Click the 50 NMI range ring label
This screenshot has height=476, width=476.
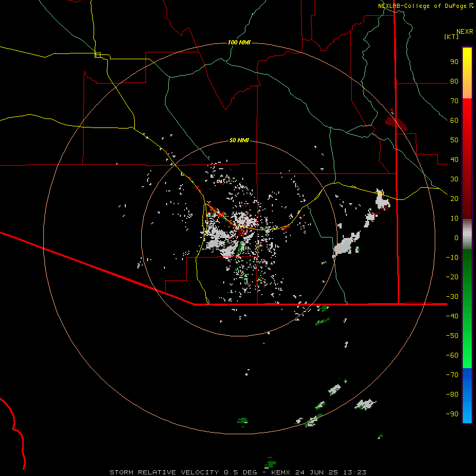[239, 140]
